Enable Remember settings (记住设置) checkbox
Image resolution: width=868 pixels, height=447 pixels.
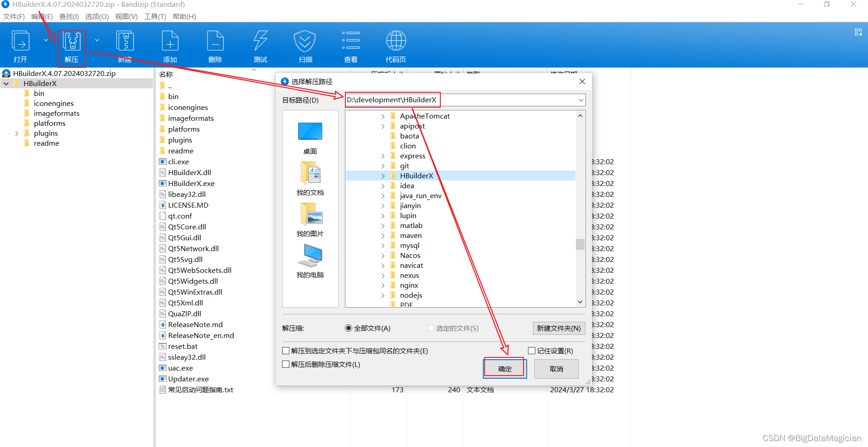tap(532, 351)
